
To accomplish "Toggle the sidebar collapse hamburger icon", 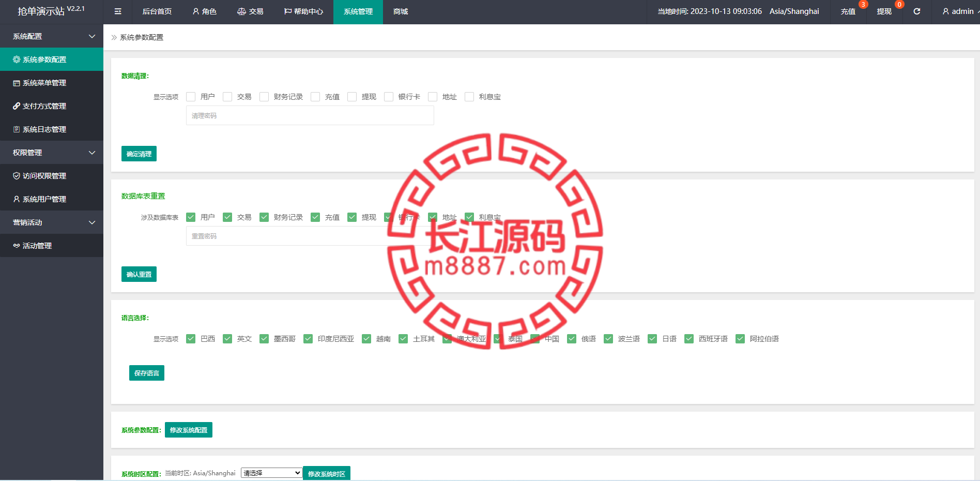I will point(118,11).
